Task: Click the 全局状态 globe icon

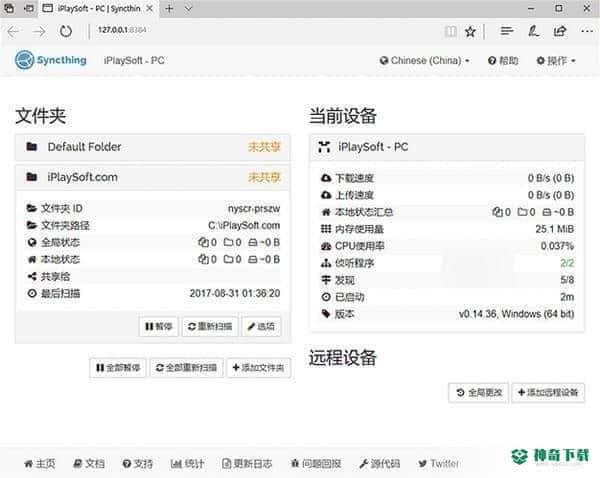Action: coord(32,242)
